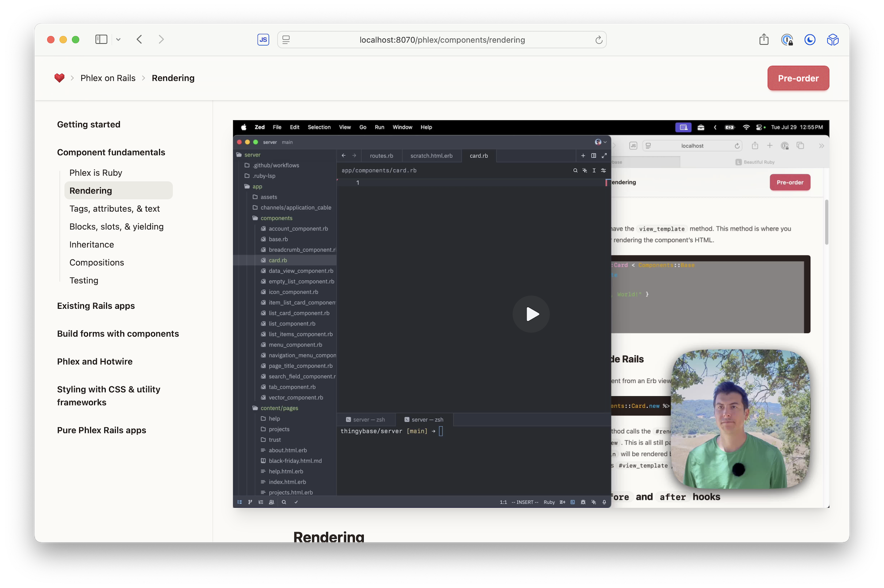Screen dimensions: 884x588
Task: Go forward to the next page
Action: pos(161,39)
